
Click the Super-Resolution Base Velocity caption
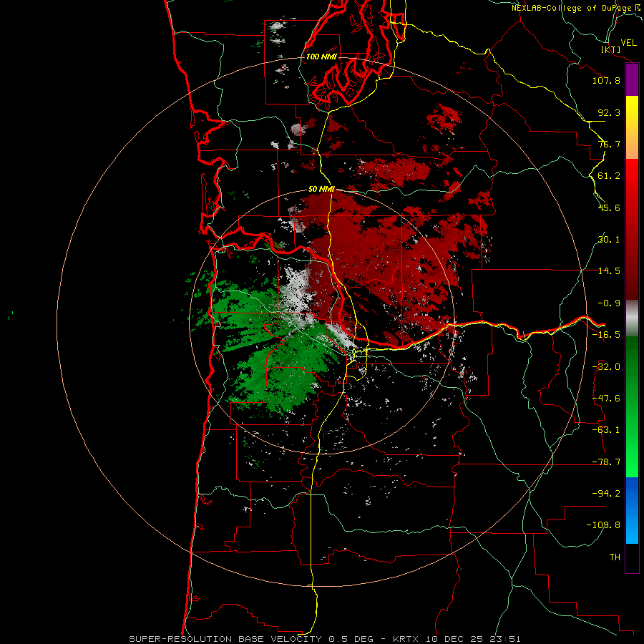click(x=324, y=639)
